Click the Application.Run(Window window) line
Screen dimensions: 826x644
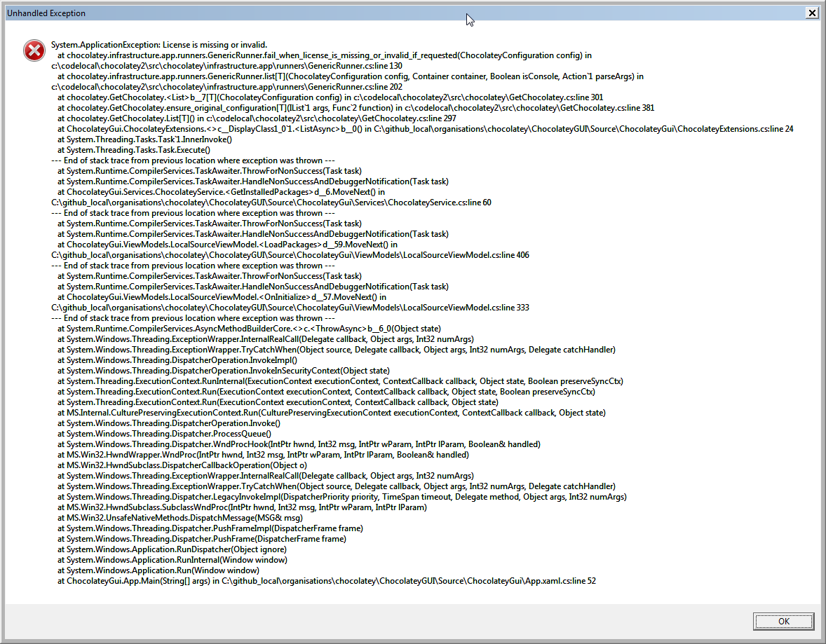tap(158, 571)
